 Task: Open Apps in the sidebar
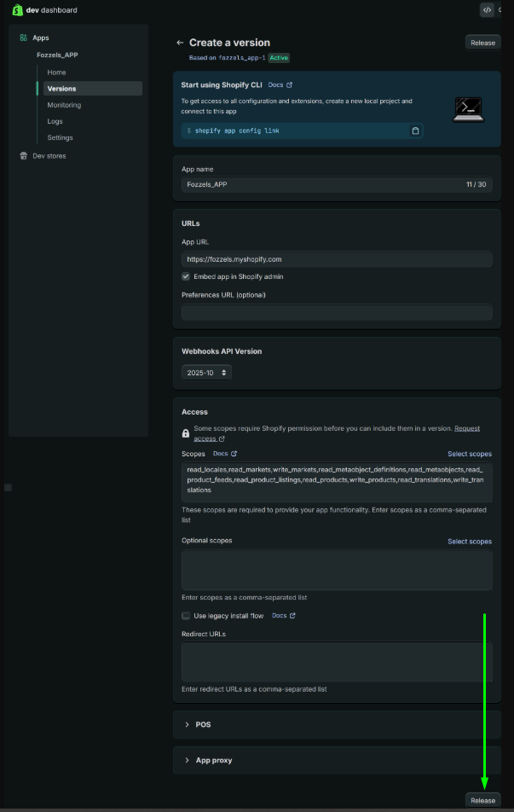pos(41,38)
